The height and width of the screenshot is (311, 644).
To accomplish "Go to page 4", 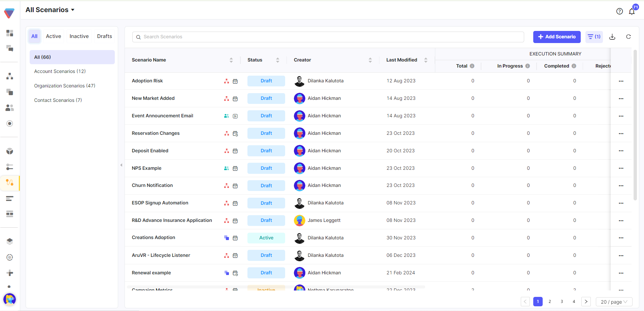I will point(574,302).
